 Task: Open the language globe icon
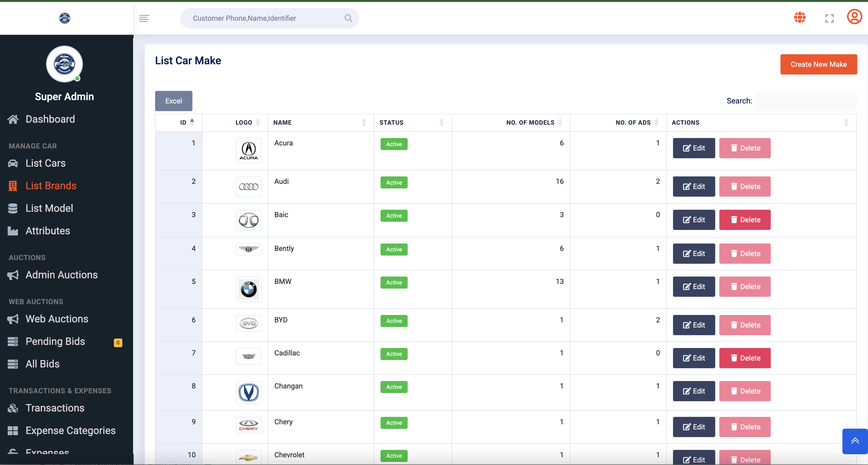coord(800,17)
